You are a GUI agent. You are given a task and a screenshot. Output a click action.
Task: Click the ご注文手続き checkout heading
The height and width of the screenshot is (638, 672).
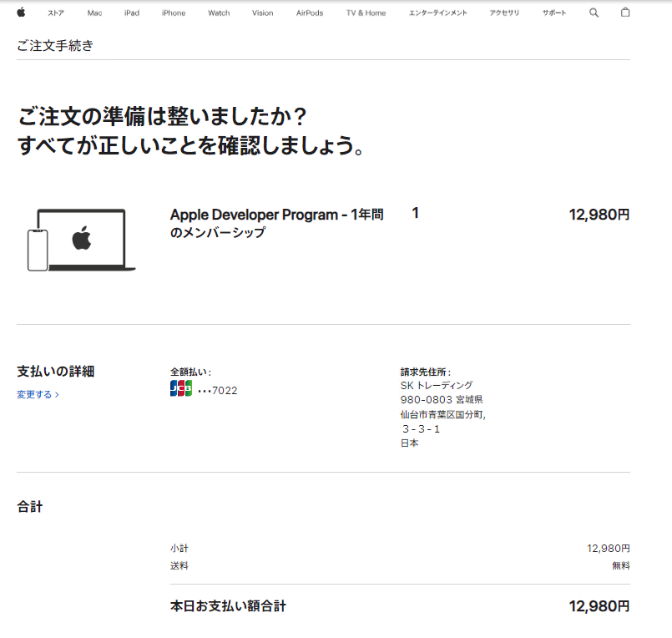coord(55,45)
